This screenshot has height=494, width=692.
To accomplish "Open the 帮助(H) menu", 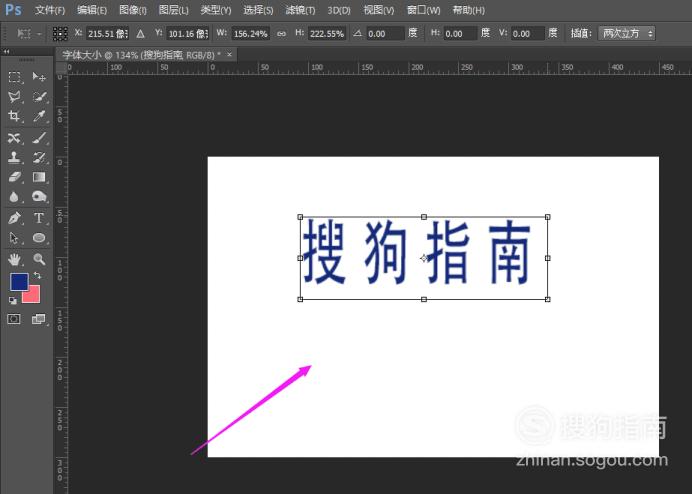I will (x=468, y=10).
